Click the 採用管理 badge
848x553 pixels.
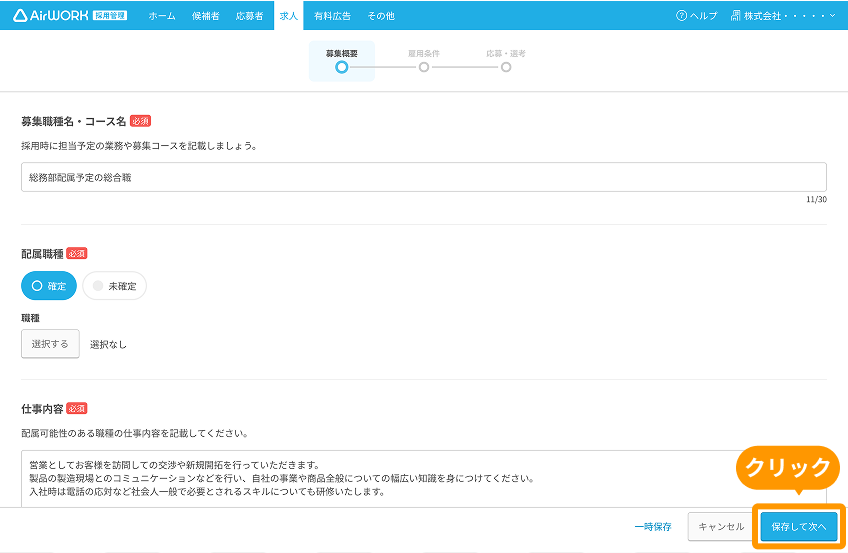tap(110, 16)
